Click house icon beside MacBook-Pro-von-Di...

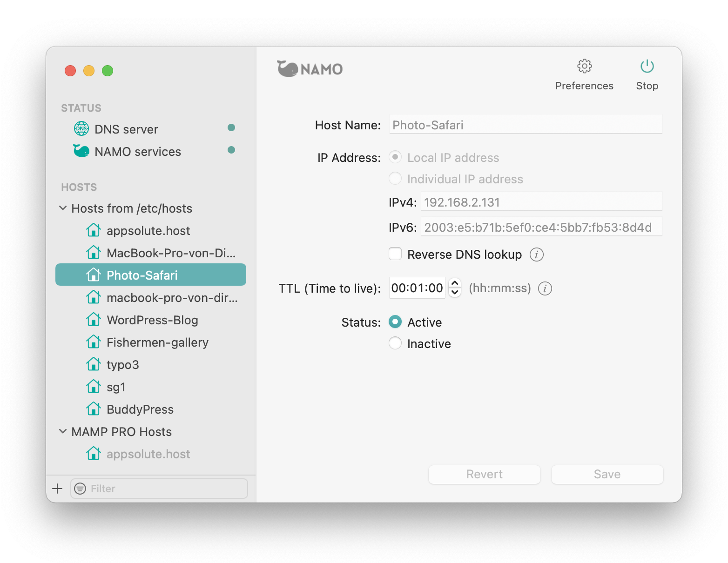click(94, 252)
